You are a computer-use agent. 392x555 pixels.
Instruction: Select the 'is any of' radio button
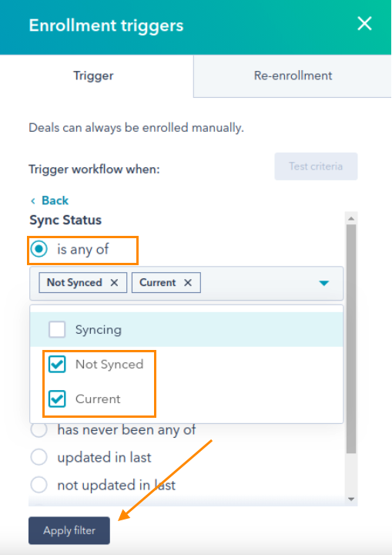[x=39, y=249]
